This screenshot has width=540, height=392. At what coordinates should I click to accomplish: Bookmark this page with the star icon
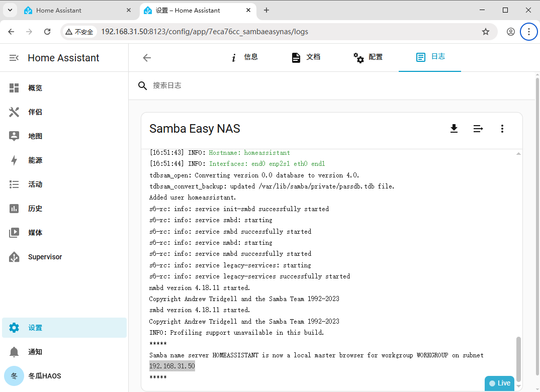[486, 32]
